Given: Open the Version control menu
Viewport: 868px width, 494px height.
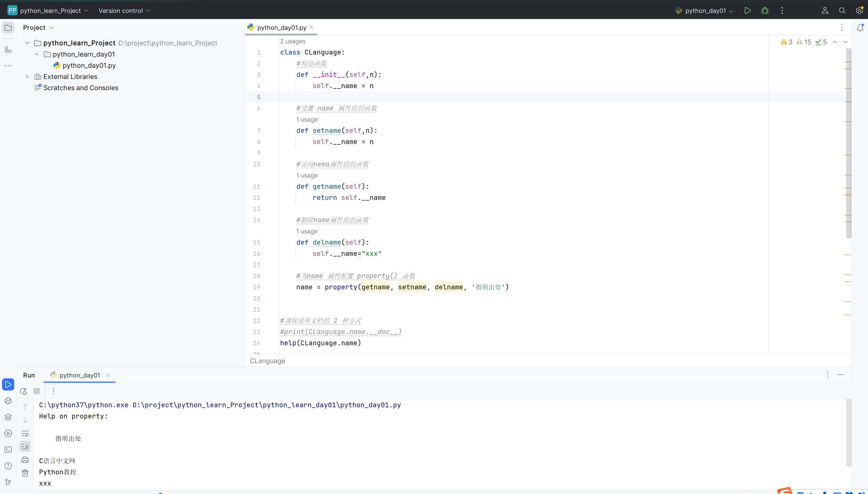Looking at the screenshot, I should coord(124,11).
